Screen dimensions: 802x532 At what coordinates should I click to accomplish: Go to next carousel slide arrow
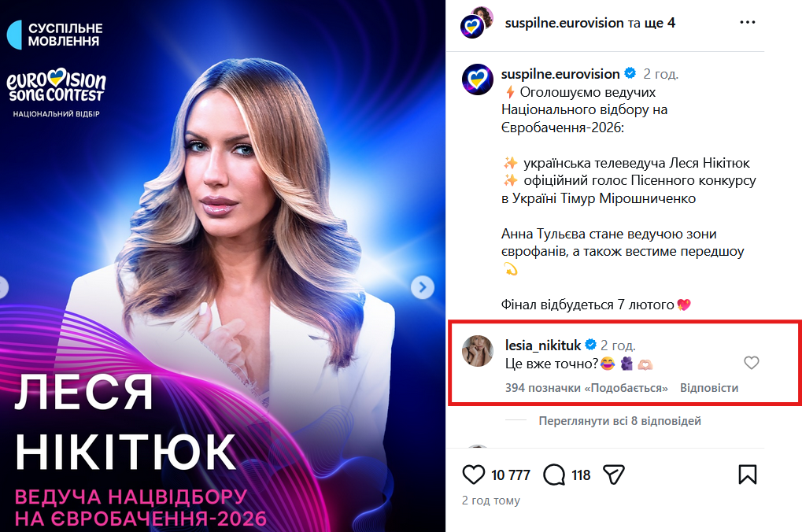(423, 287)
